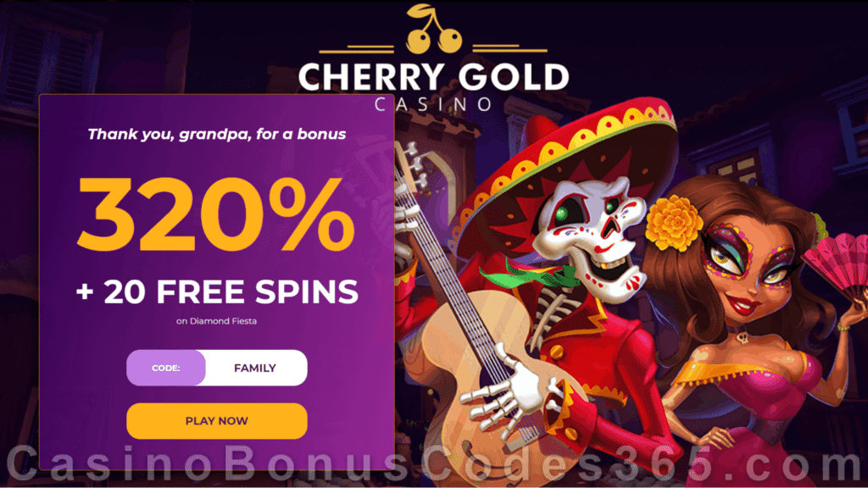Image resolution: width=868 pixels, height=488 pixels.
Task: Click the guitar headstock tuning pegs
Action: (x=413, y=166)
